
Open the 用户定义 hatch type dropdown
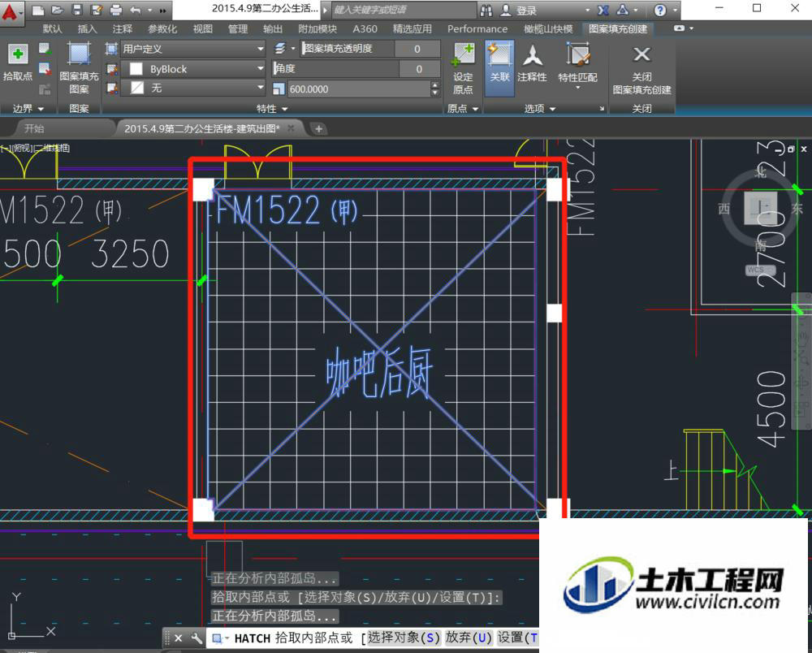[193, 49]
